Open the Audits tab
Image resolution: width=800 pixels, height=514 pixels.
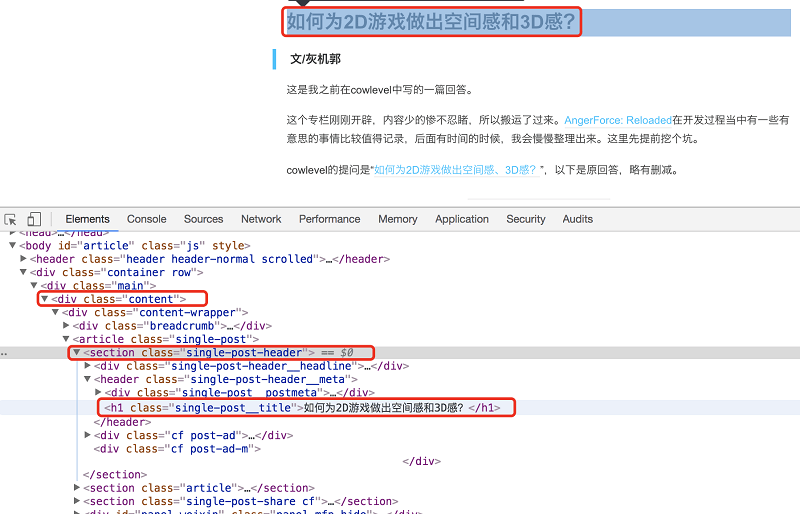click(577, 219)
